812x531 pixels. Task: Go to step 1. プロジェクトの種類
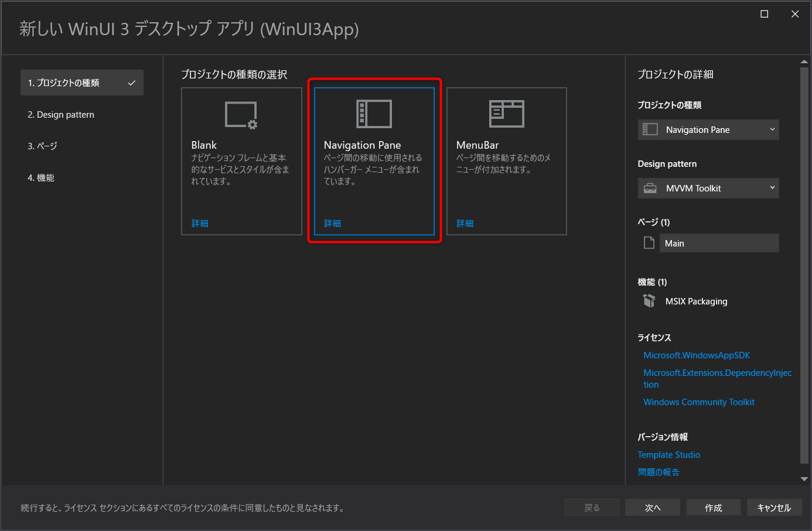coord(82,83)
